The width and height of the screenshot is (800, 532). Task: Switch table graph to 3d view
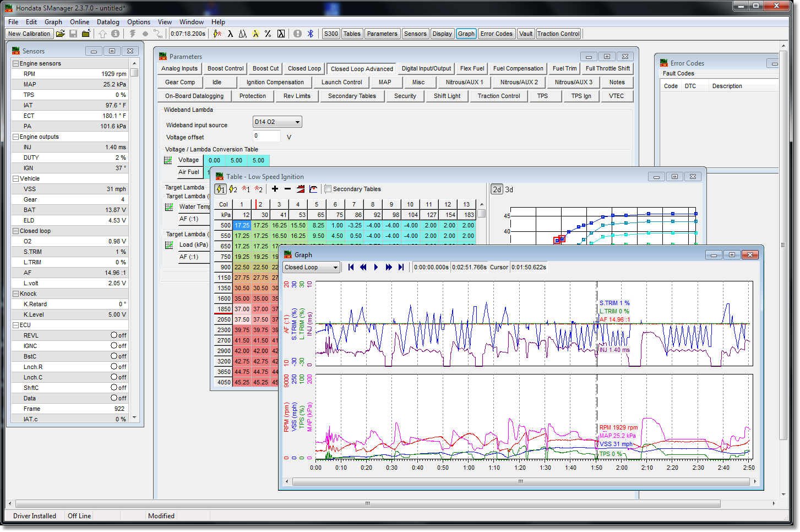pyautogui.click(x=509, y=189)
